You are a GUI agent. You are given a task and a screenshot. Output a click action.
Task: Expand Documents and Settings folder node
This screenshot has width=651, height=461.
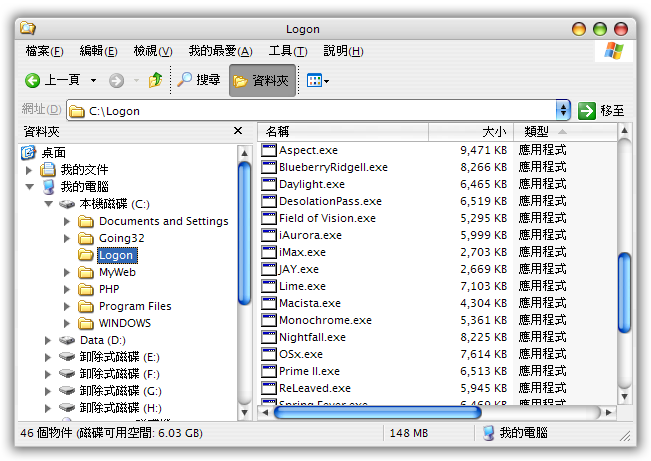tap(67, 221)
